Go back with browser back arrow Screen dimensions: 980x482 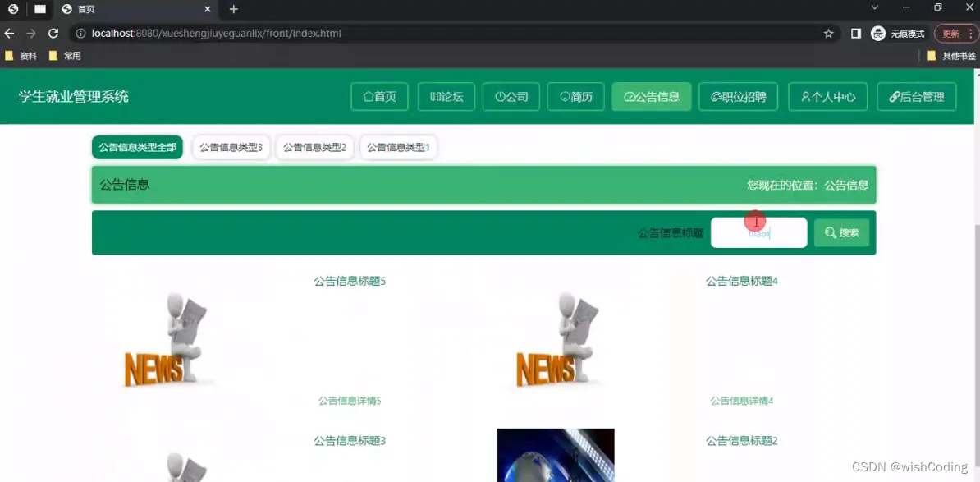9,34
